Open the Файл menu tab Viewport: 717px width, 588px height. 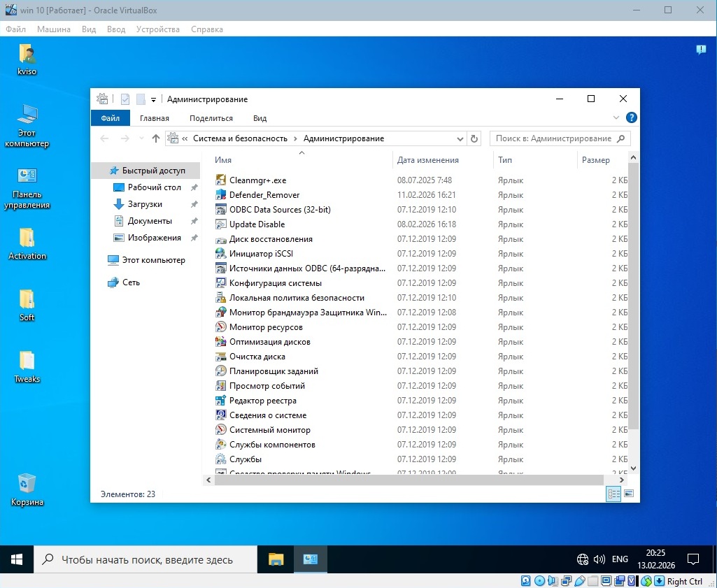[x=110, y=118]
